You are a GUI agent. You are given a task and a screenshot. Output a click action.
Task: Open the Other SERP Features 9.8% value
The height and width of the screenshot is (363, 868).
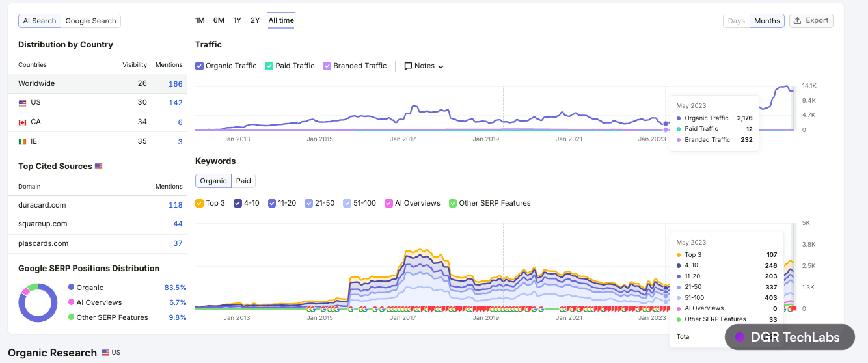coord(178,317)
